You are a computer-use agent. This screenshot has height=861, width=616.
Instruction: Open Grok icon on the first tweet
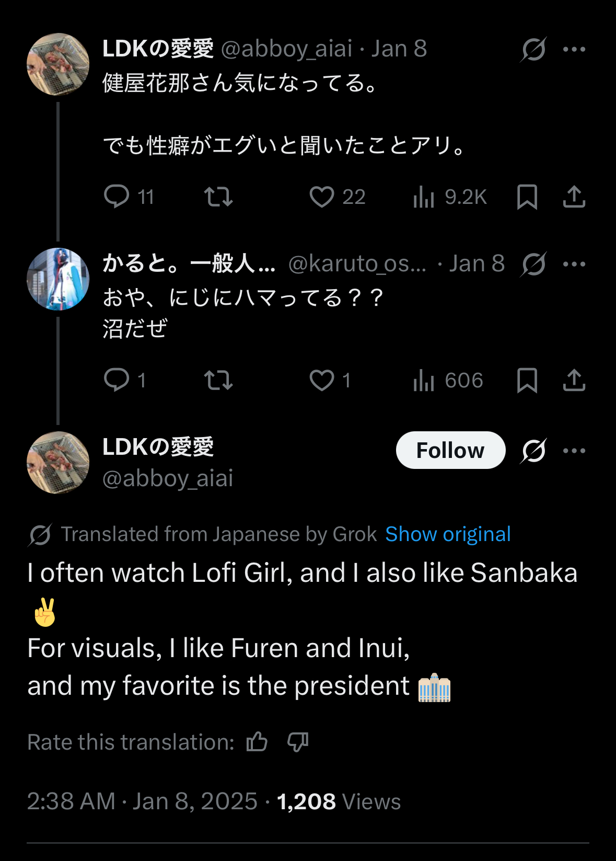pos(533,49)
